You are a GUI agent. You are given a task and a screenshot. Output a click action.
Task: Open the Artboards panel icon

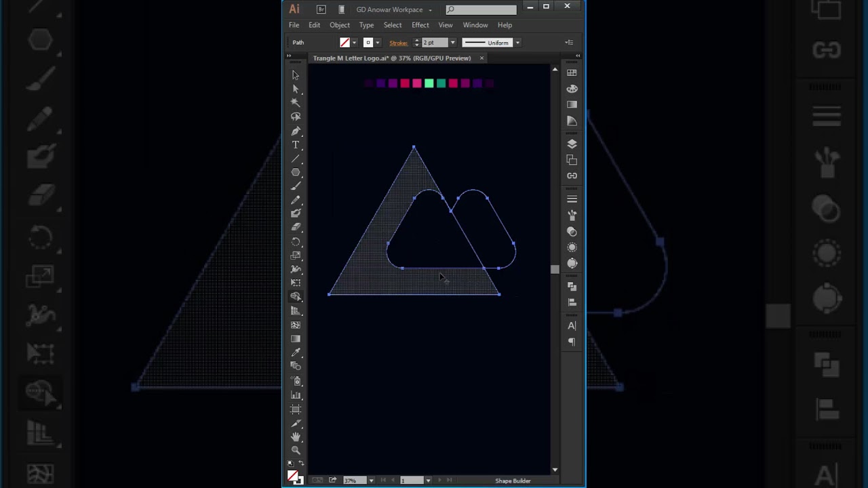(x=572, y=160)
